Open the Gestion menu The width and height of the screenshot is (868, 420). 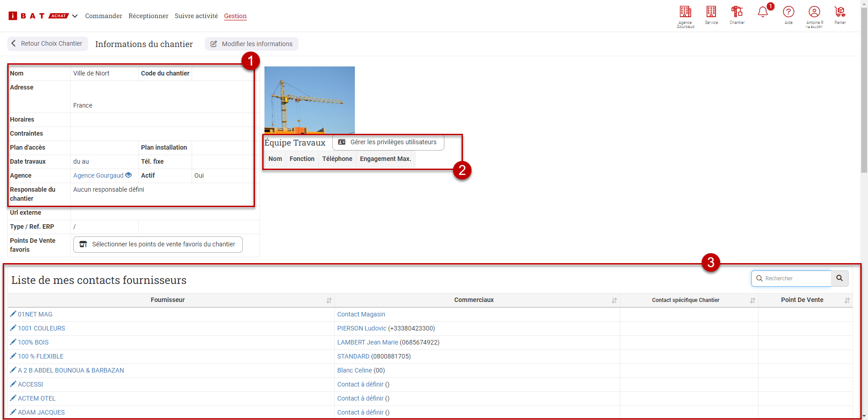[x=235, y=16]
